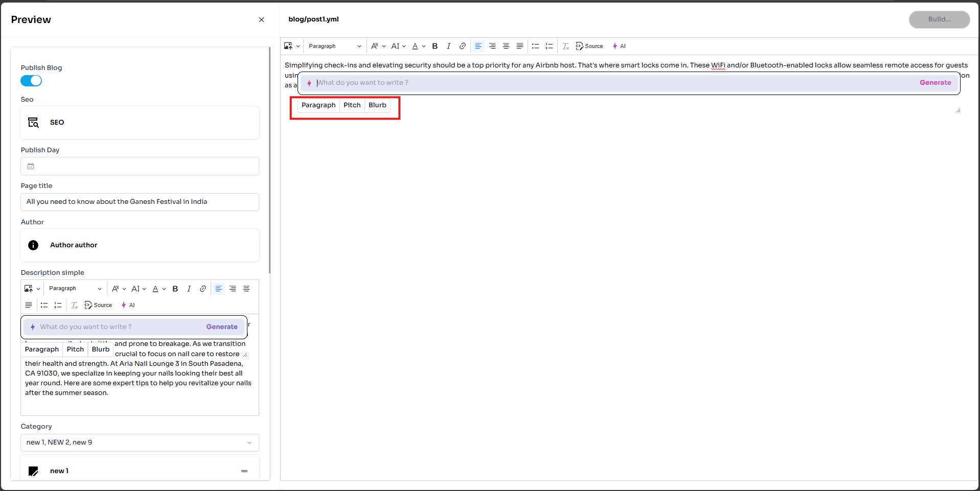Image resolution: width=980 pixels, height=491 pixels.
Task: Click the Page title input field
Action: [x=140, y=202]
